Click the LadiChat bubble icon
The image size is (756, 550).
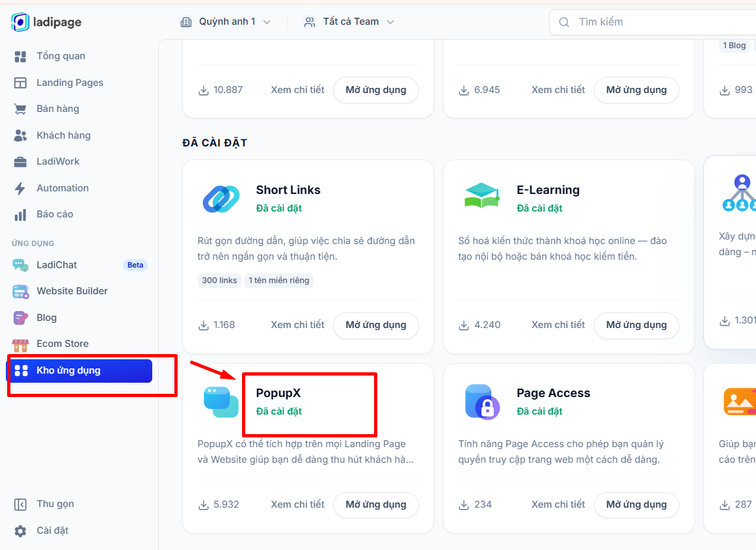(x=20, y=265)
